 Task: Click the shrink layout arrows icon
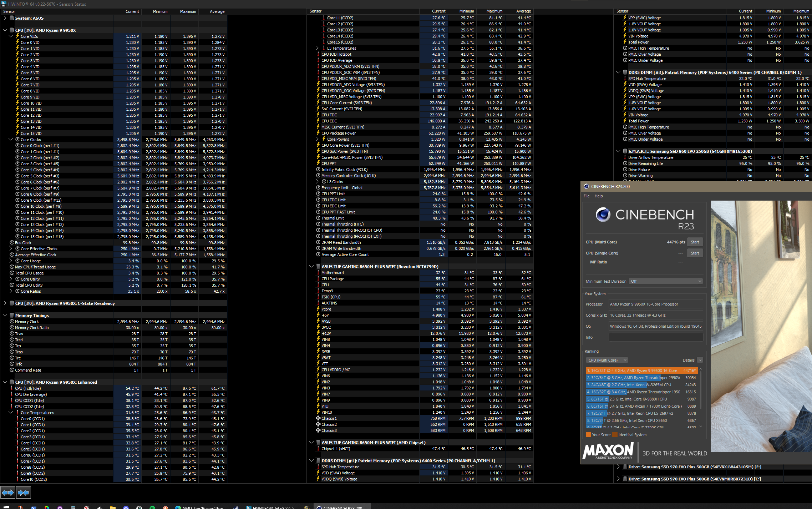[x=23, y=493]
